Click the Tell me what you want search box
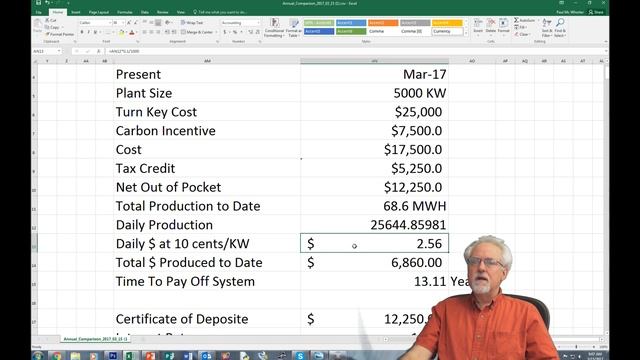The width and height of the screenshot is (640, 360). pos(220,12)
